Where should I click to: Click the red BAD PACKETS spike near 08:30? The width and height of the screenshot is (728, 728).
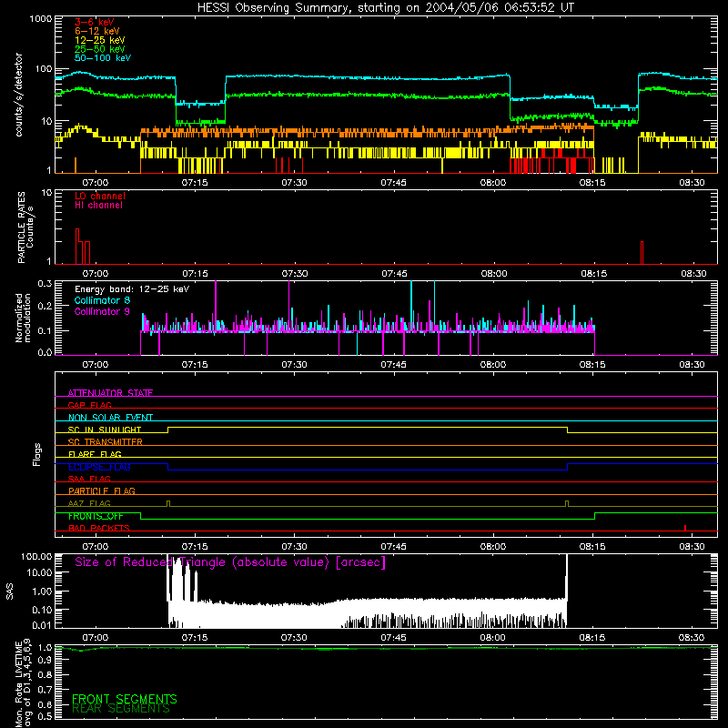click(x=685, y=528)
